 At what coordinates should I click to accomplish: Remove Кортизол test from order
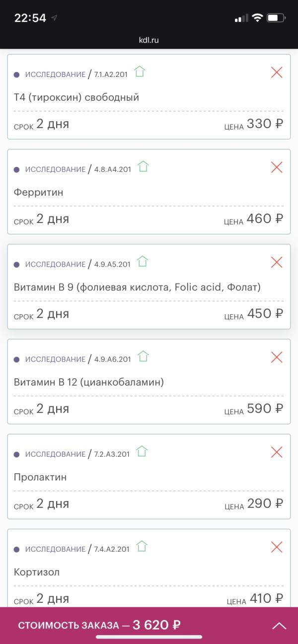pos(277,547)
